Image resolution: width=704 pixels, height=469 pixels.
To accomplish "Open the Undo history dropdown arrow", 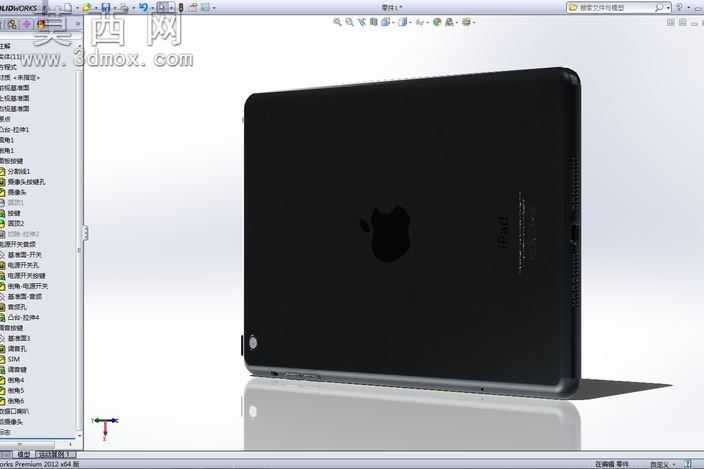I will pyautogui.click(x=152, y=8).
